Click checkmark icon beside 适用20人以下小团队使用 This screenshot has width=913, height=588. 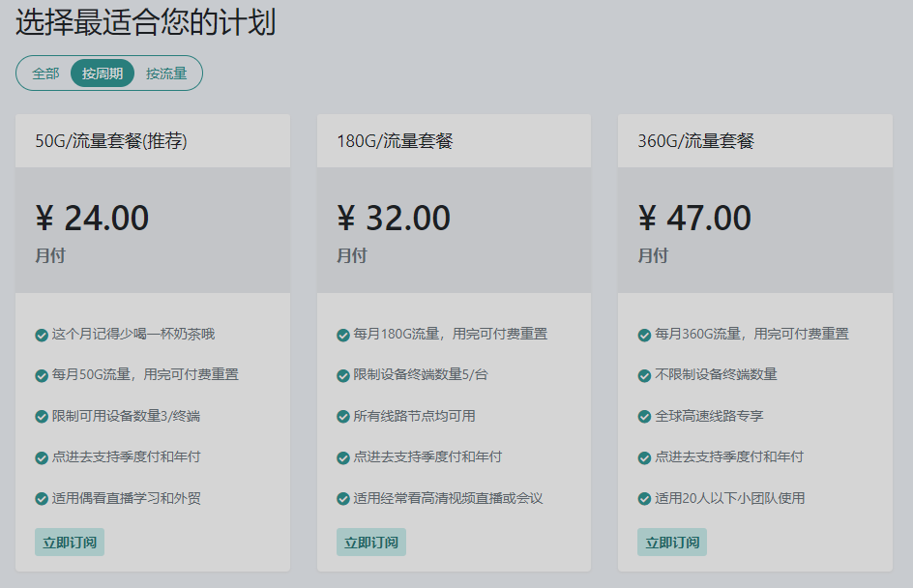click(x=644, y=499)
